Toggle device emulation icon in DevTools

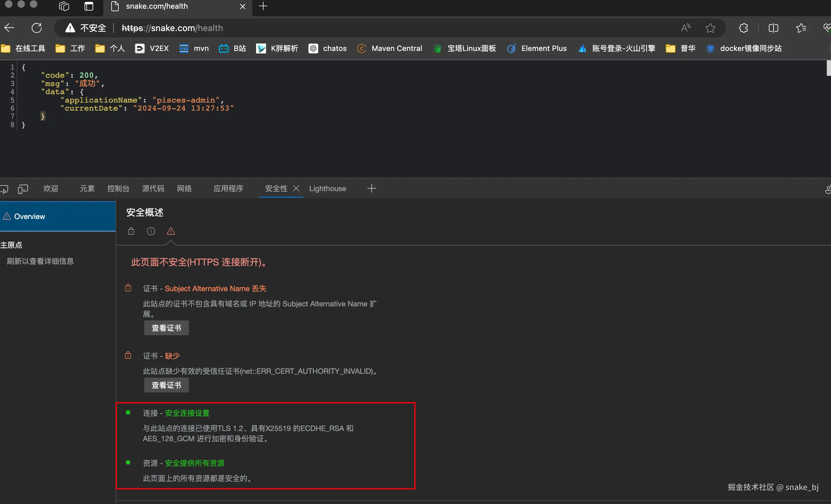coord(23,189)
